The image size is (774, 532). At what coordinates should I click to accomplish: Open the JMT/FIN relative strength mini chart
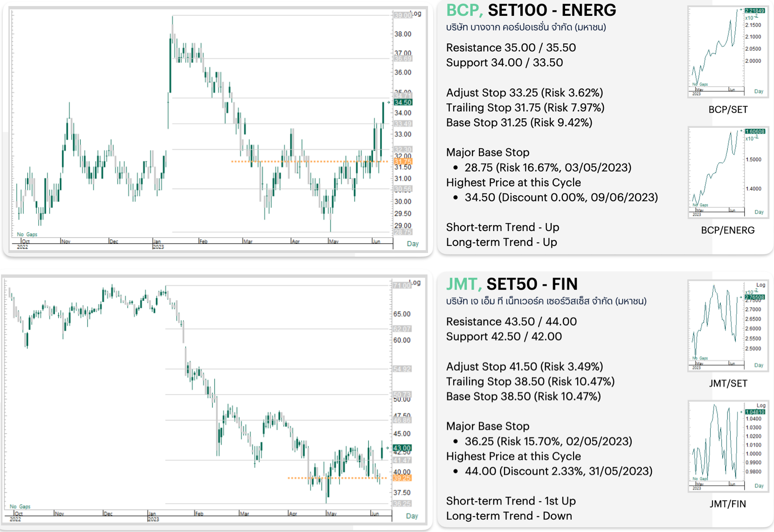(728, 446)
